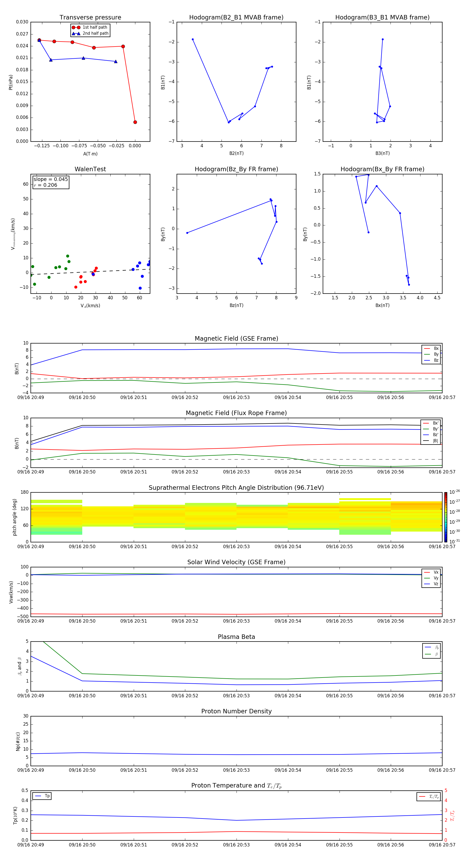Click the 'Tp' legend entry
Image resolution: width=473 pixels, height=868 pixels.
point(42,796)
